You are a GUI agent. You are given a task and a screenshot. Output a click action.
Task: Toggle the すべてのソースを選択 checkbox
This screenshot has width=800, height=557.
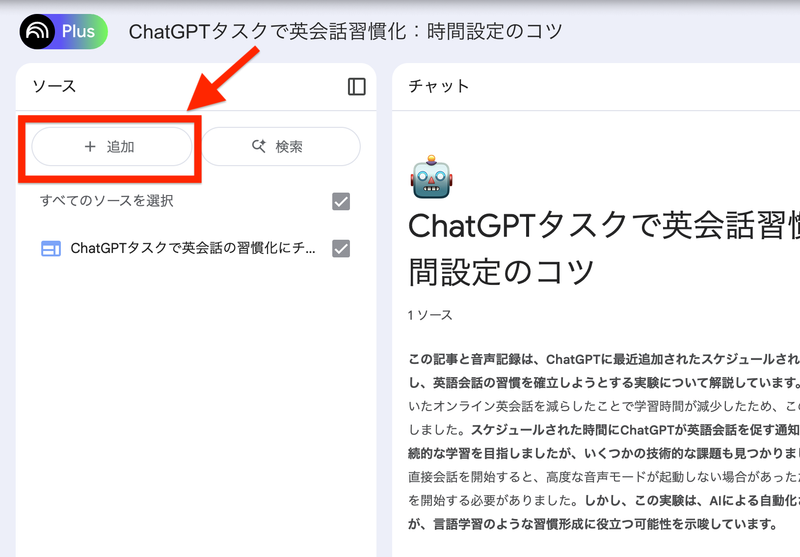pos(341,201)
